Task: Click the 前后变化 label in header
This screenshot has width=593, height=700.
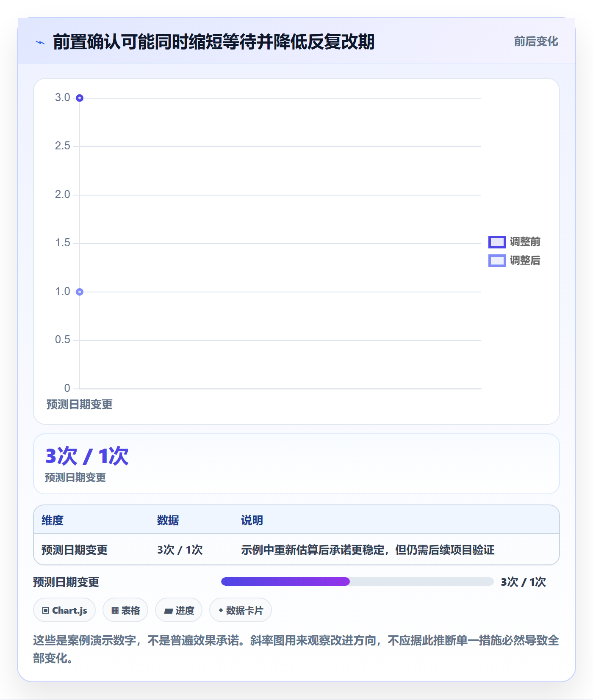Action: click(536, 41)
